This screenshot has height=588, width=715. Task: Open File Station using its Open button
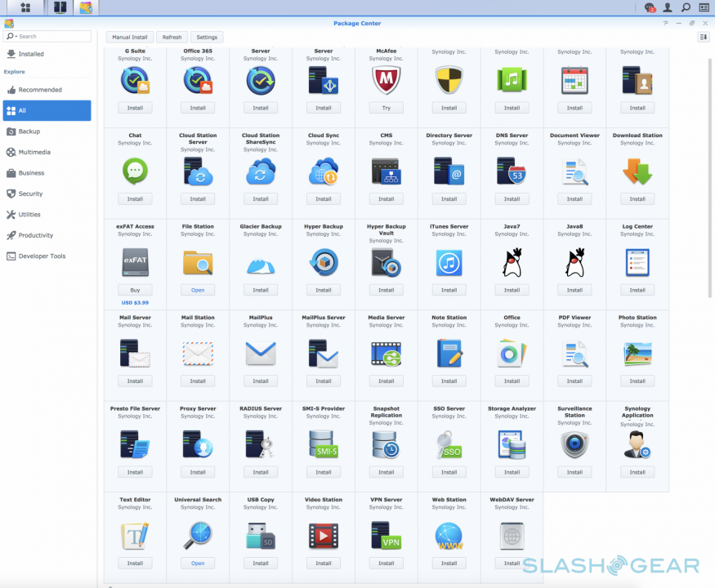[198, 289]
